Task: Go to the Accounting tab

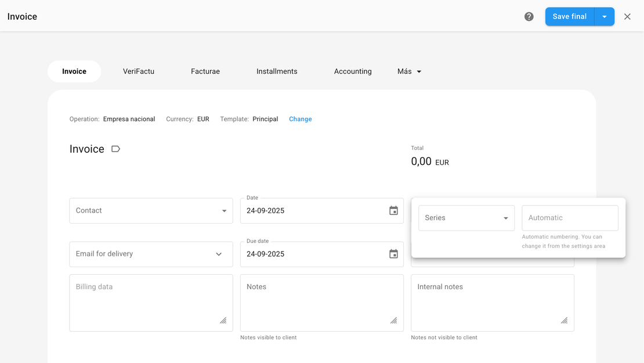Action: coord(353,71)
